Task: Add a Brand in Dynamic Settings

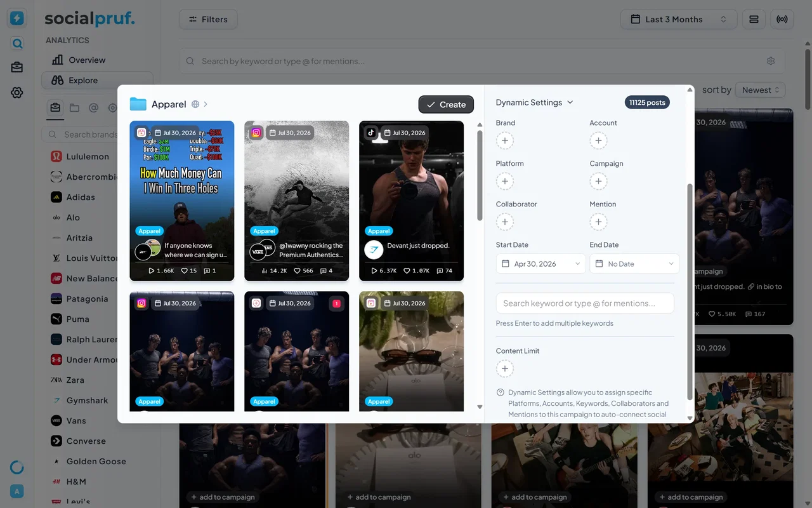Action: pyautogui.click(x=505, y=140)
